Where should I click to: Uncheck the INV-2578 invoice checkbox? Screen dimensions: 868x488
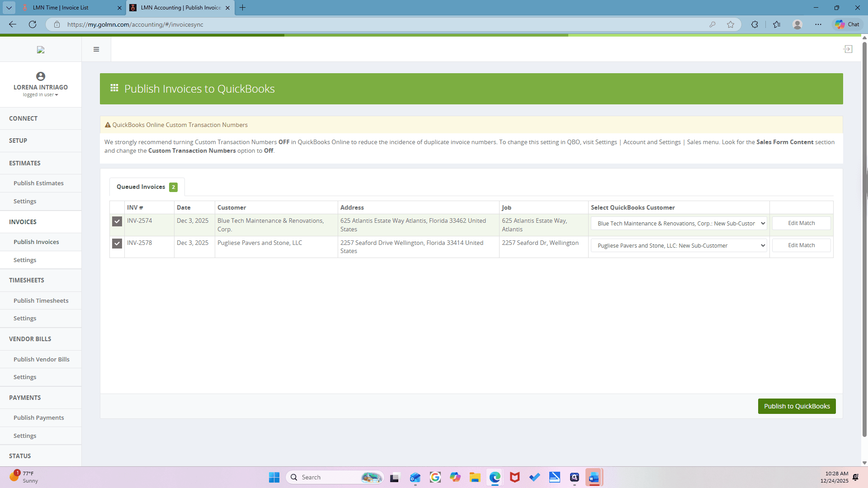coord(117,244)
